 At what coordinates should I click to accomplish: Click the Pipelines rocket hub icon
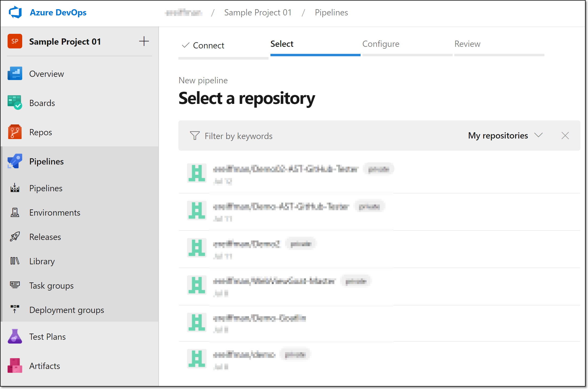coord(15,161)
